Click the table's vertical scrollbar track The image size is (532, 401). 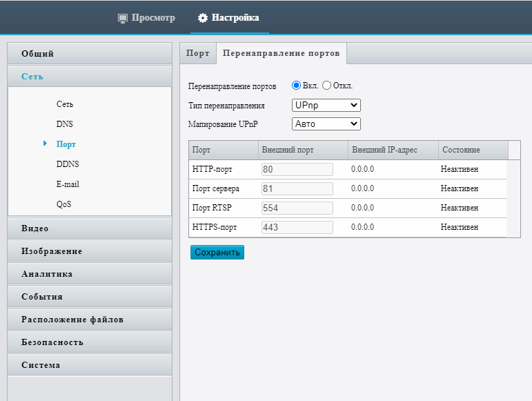pyautogui.click(x=513, y=199)
